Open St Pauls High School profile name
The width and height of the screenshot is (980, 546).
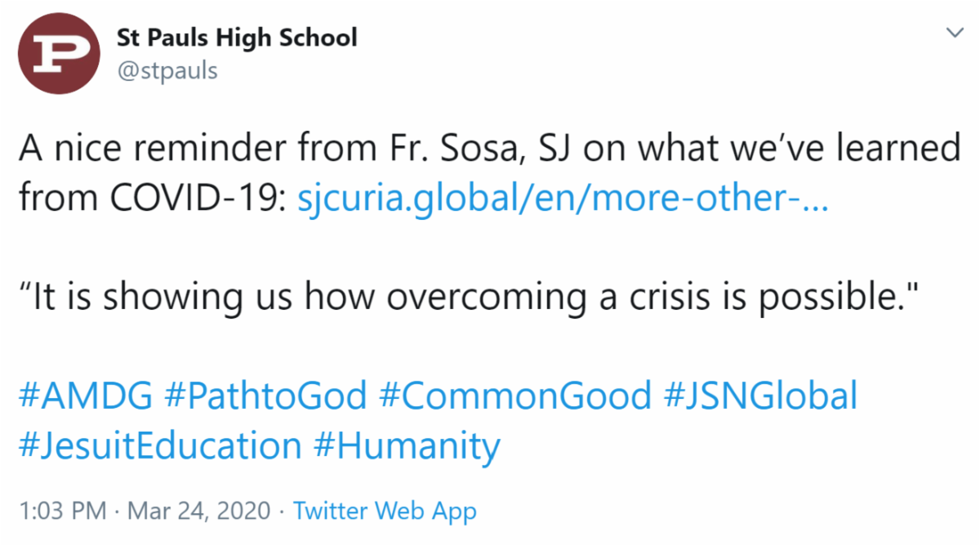238,38
